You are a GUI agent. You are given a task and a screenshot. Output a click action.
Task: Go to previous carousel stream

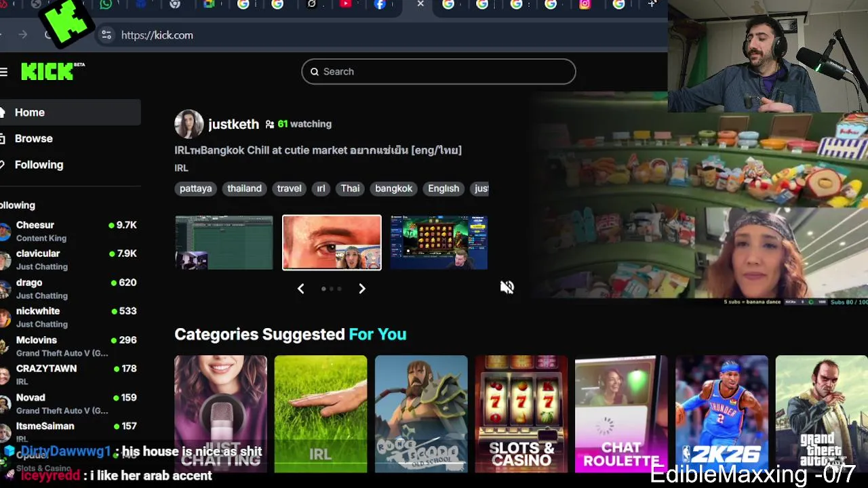click(x=300, y=289)
